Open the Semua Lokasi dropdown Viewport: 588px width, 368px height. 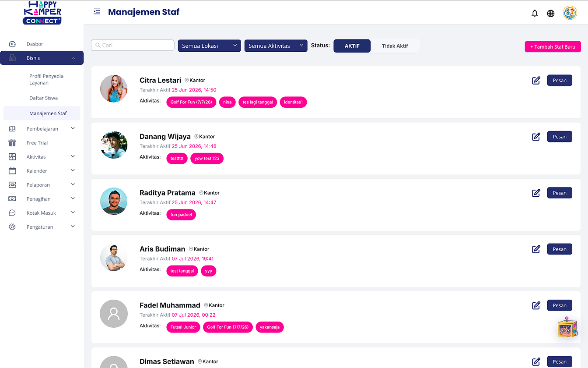coord(210,46)
